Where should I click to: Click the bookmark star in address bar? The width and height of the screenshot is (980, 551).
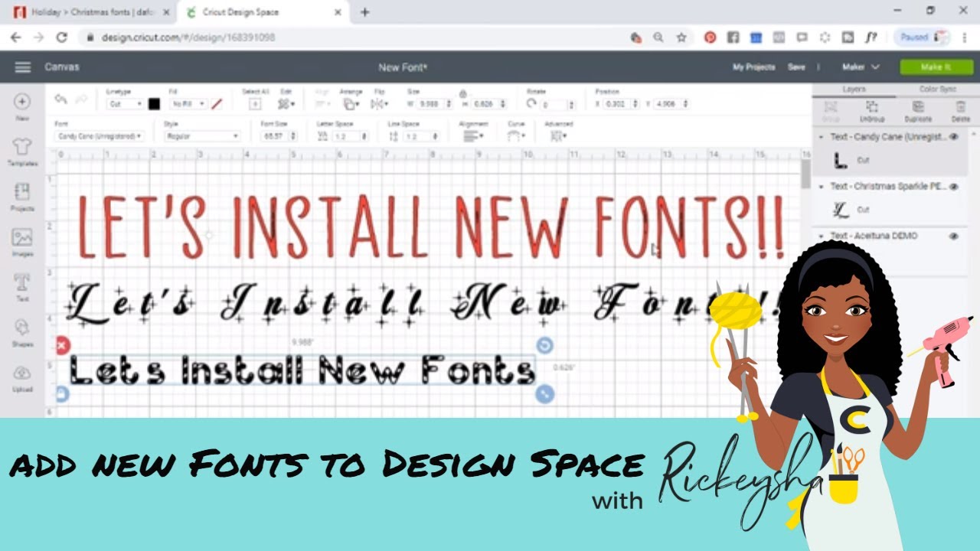681,37
